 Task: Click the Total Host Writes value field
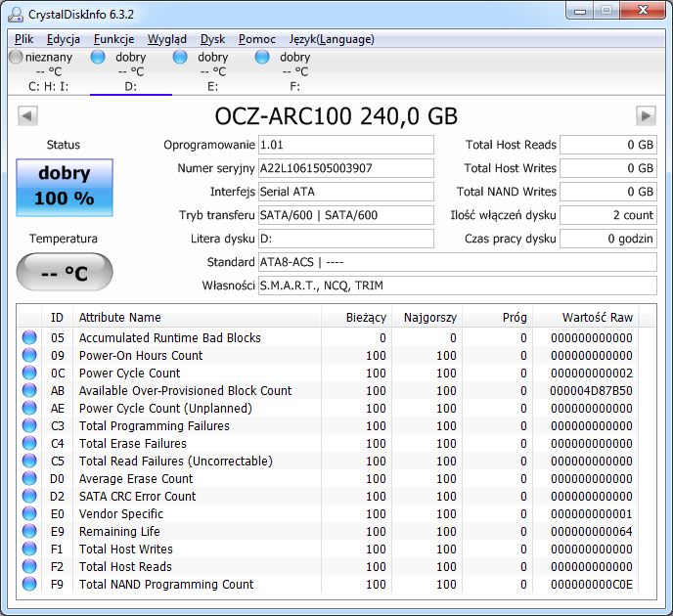tap(608, 168)
